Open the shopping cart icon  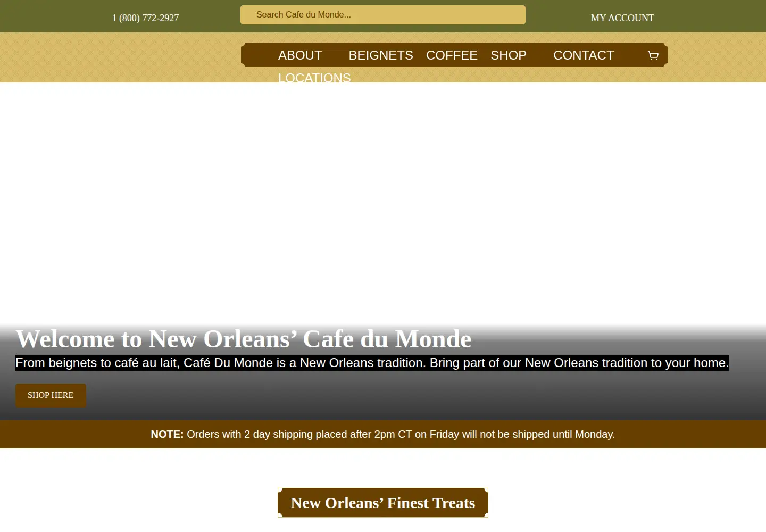(x=653, y=55)
